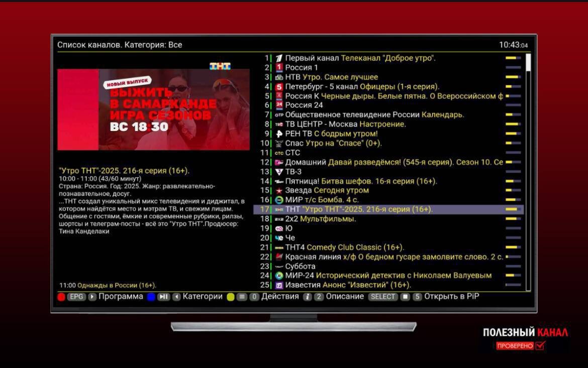588x368 pixels.
Task: Click the blue color button in bottom bar
Action: (x=151, y=297)
